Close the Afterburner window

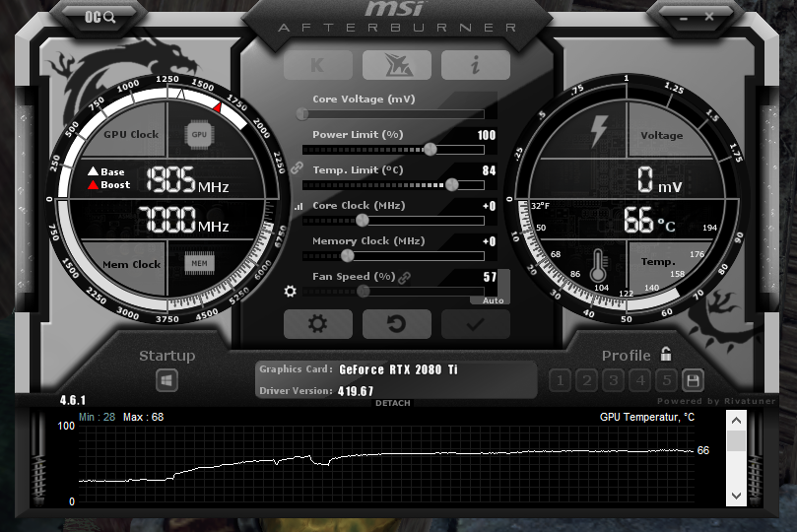pyautogui.click(x=709, y=17)
